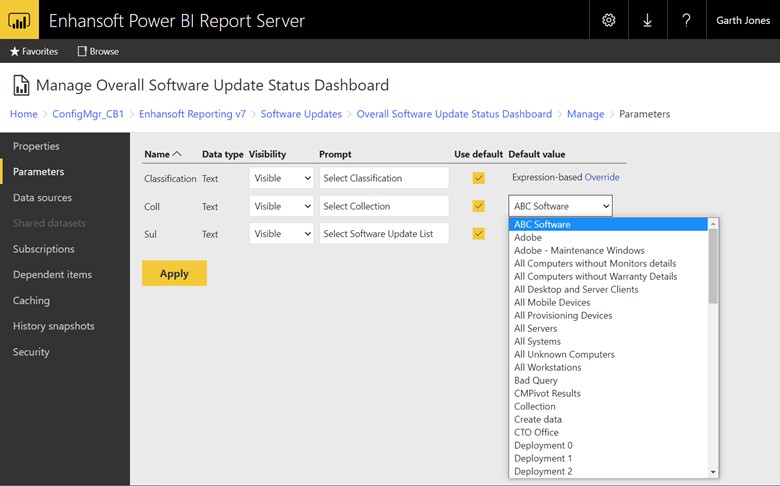Click the Browse icon in toolbar
Viewport: 780px width, 486px height.
(x=82, y=51)
